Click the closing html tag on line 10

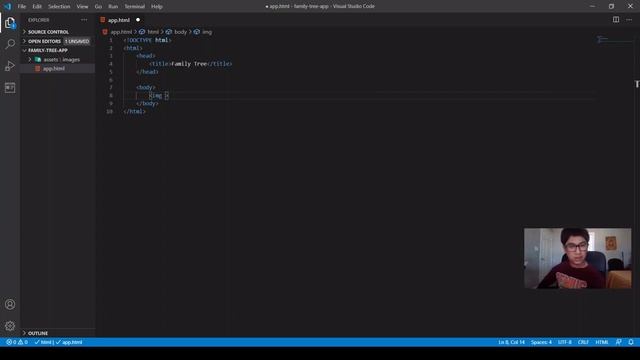pos(134,111)
